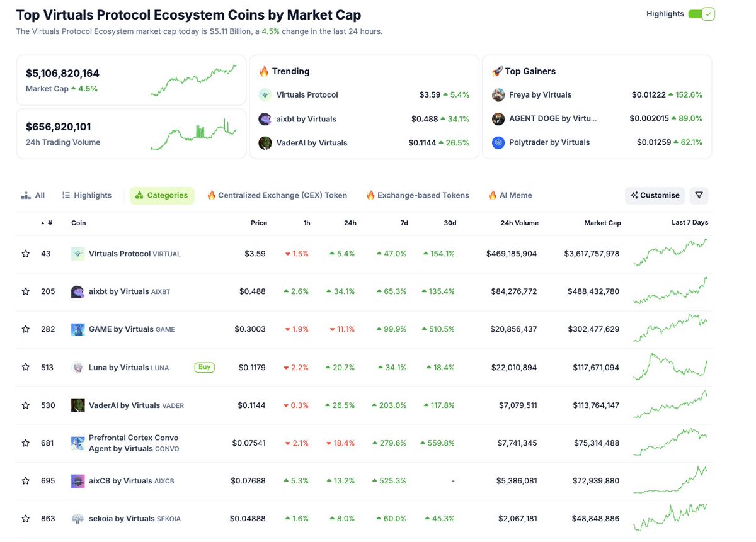Click the $5,106,820,164 market cap value
756x542 pixels.
point(62,73)
